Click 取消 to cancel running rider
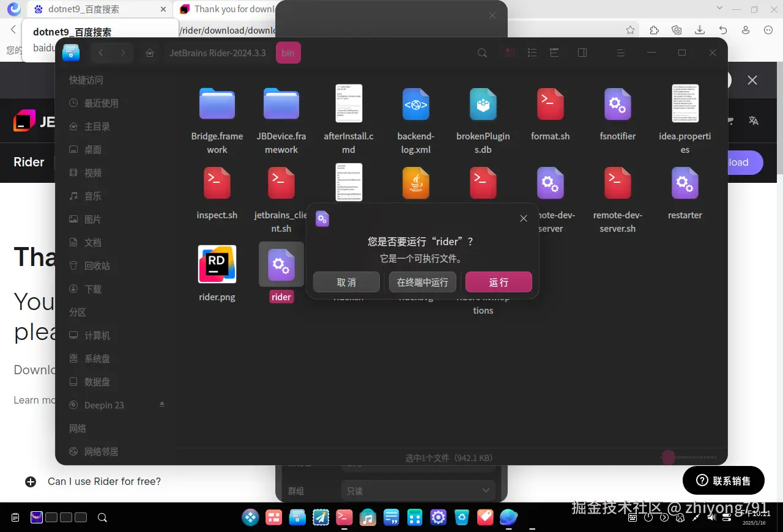The height and width of the screenshot is (532, 783). click(346, 283)
